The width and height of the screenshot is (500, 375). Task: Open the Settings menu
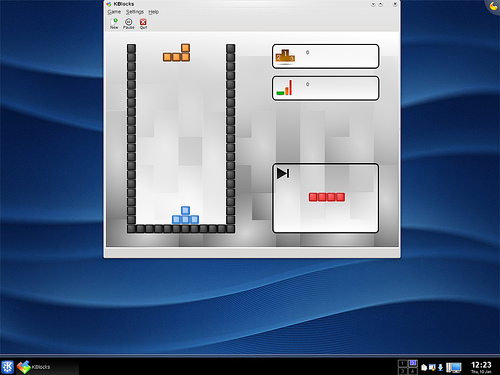pos(135,12)
